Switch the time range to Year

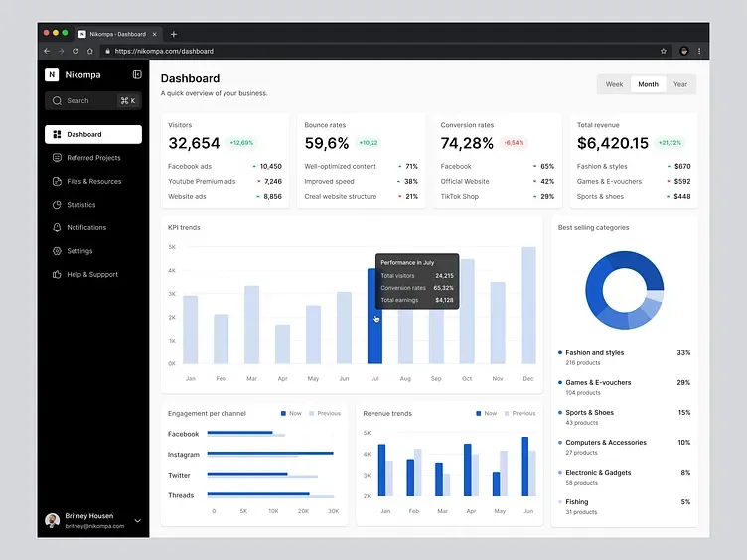point(680,84)
